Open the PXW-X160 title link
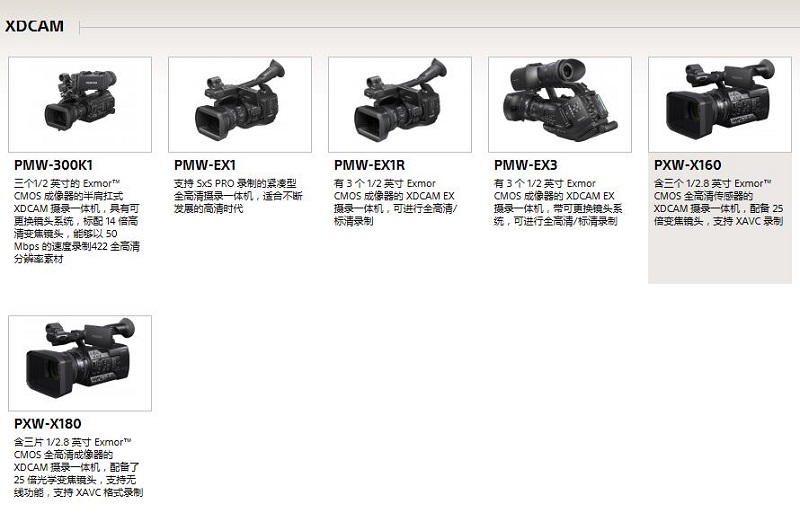Viewport: 800px width, 513px height. 688,165
